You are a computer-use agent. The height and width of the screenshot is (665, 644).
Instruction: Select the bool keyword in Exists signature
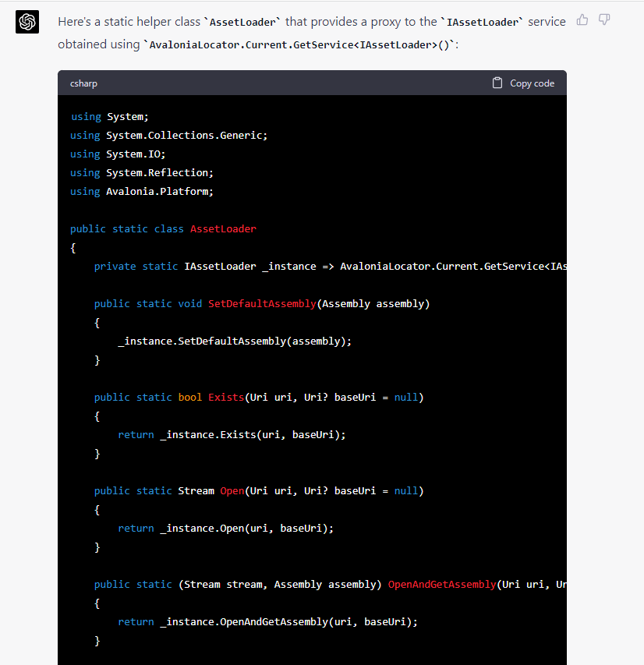189,397
